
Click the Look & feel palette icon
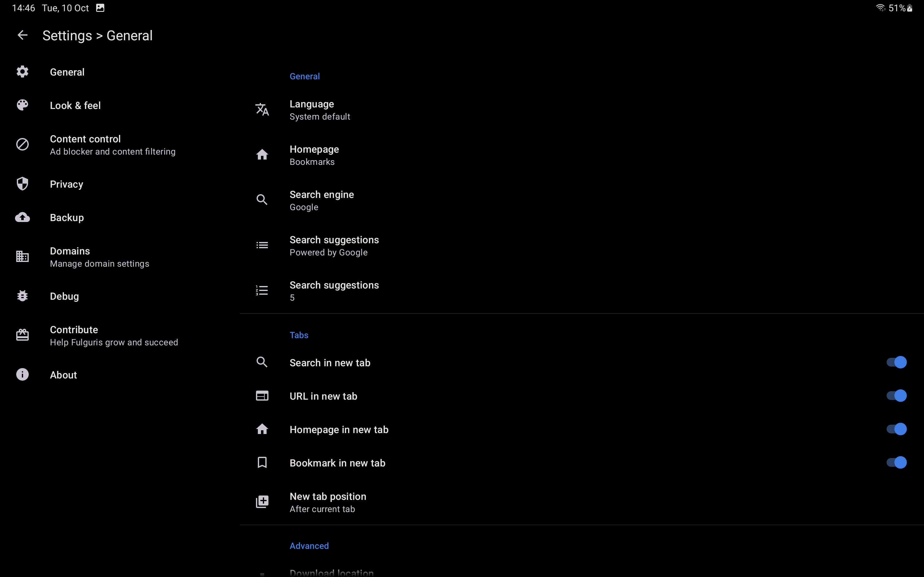(22, 105)
